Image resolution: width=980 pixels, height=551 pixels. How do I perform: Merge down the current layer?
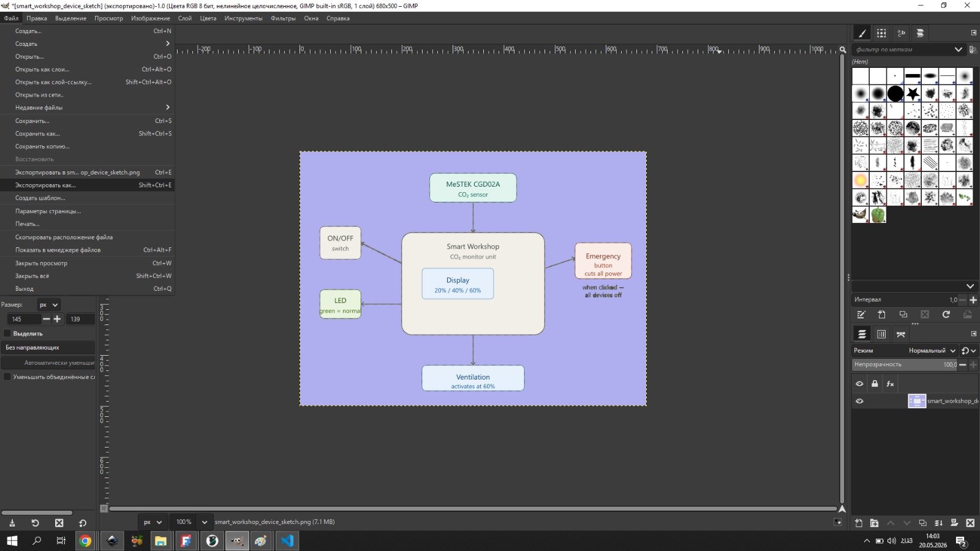938,523
